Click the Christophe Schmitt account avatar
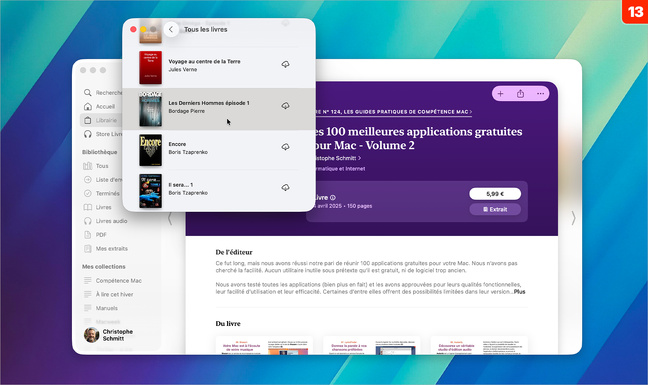The width and height of the screenshot is (648, 385). (91, 335)
